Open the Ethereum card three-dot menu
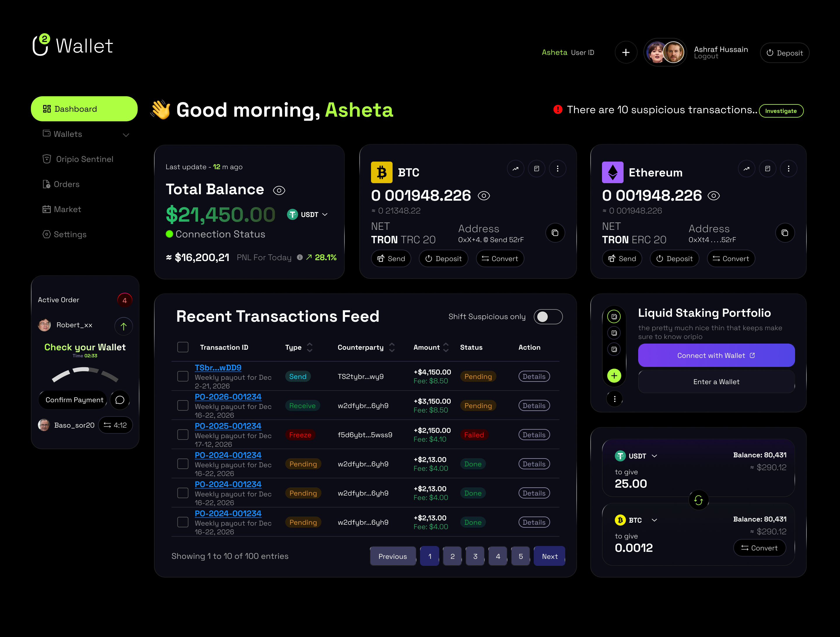This screenshot has width=840, height=637. pyautogui.click(x=788, y=169)
